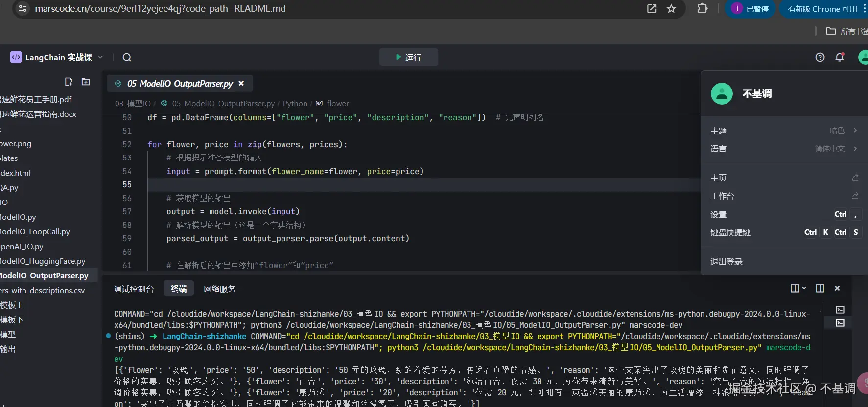Image resolution: width=868 pixels, height=407 pixels.
Task: Open 设置 from the user menu
Action: pyautogui.click(x=719, y=215)
